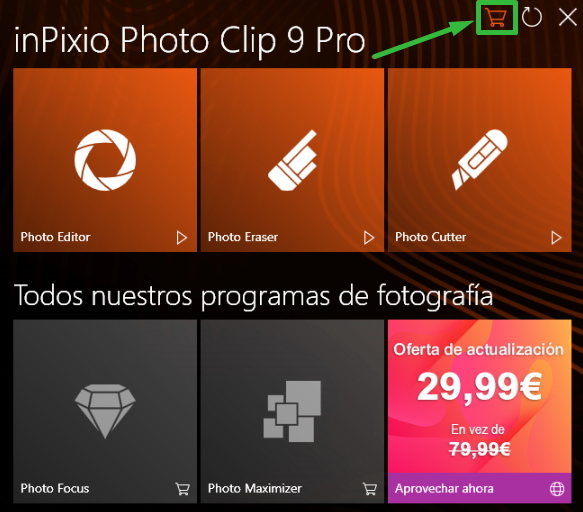Click the eraser icon on Photo Eraser
The height and width of the screenshot is (512, 583).
[293, 160]
